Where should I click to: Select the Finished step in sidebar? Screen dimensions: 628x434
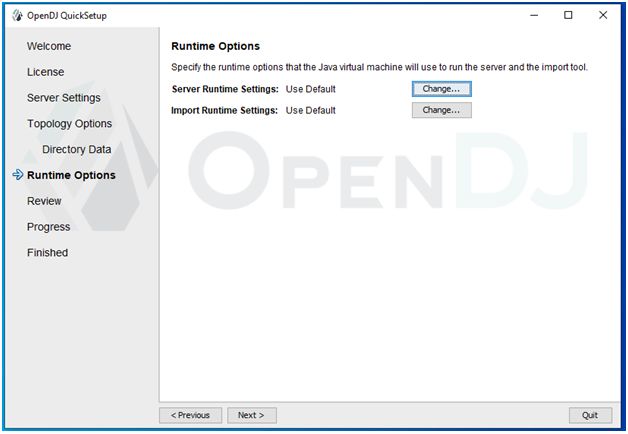tap(47, 253)
